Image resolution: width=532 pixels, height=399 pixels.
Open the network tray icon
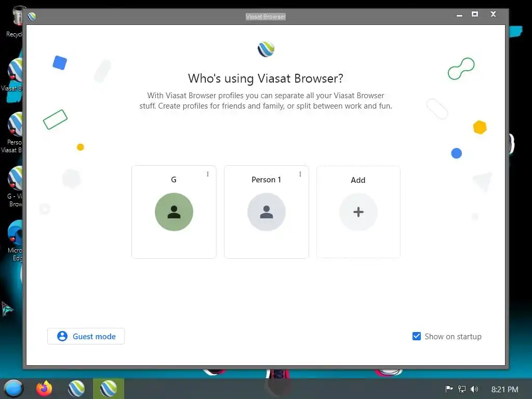tap(462, 389)
